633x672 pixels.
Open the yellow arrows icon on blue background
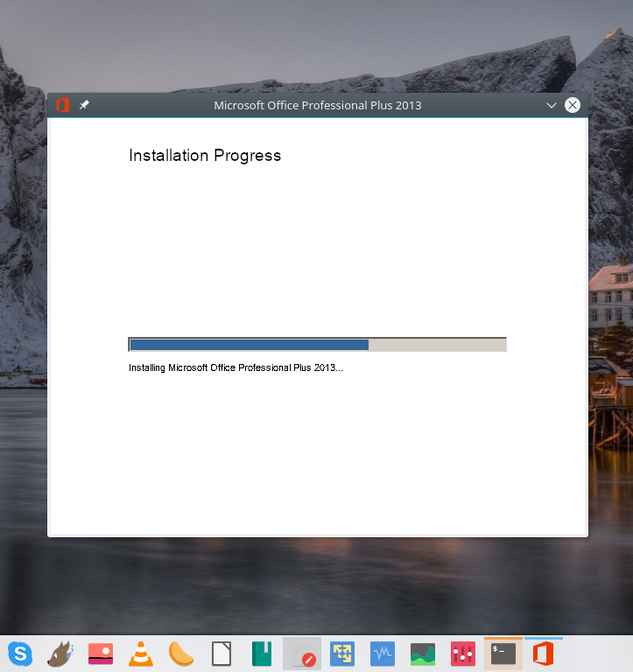click(x=342, y=654)
